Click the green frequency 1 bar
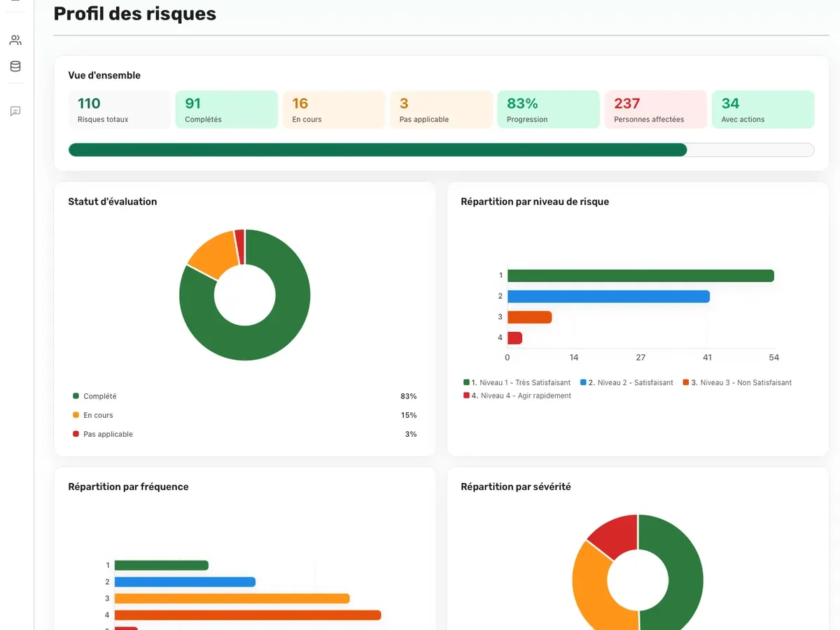Viewport: 840px width, 630px height. (162, 565)
